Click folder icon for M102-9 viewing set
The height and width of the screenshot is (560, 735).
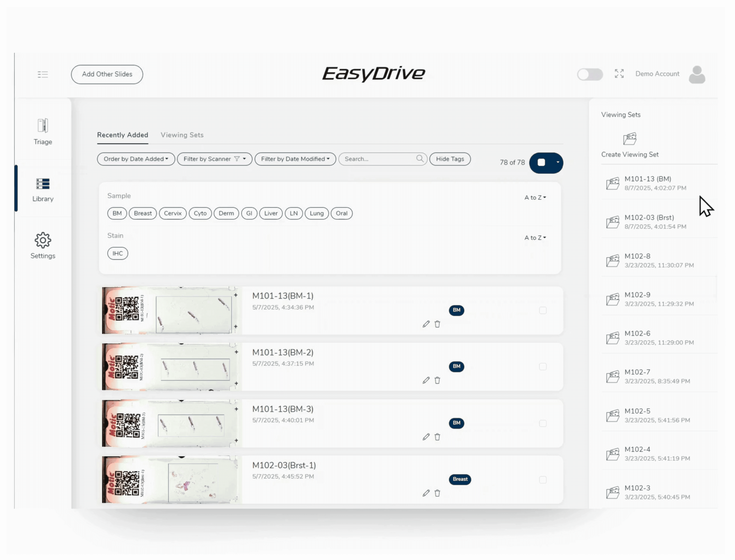coord(612,299)
